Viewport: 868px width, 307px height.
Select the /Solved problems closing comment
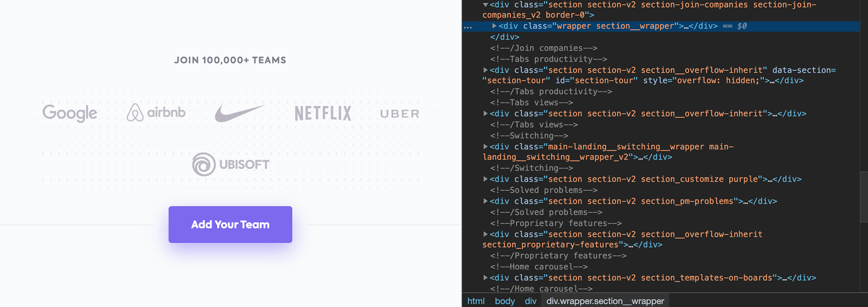coord(546,213)
